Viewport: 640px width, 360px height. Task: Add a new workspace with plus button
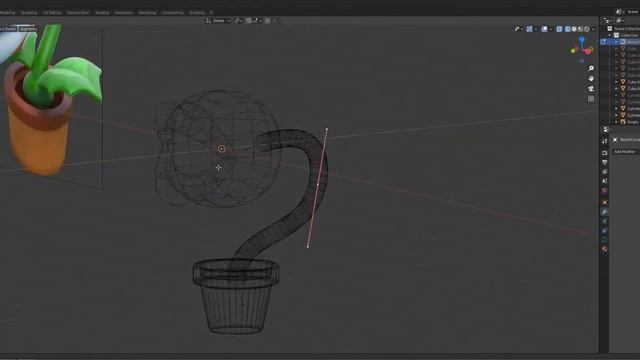coord(211,13)
